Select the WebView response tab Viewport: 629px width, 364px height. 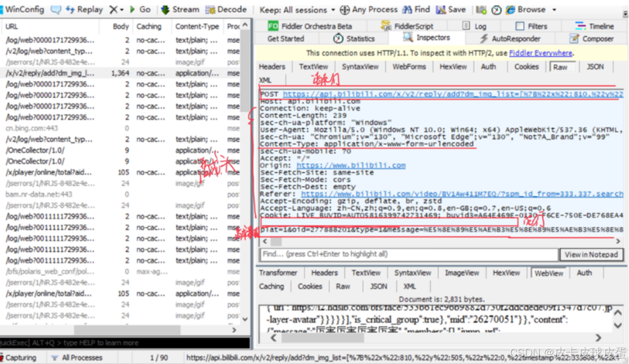548,273
